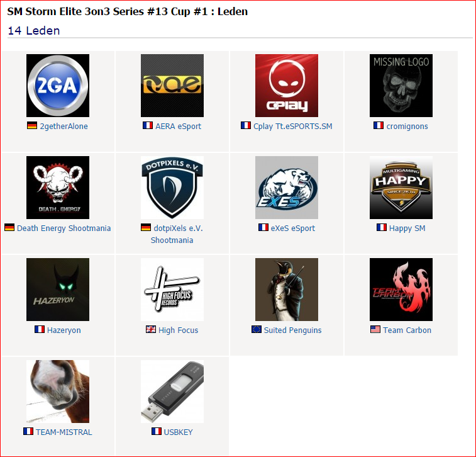Viewport: 476px width, 457px height.
Task: Open the dotpixels e.V. shield logo
Action: click(x=172, y=188)
